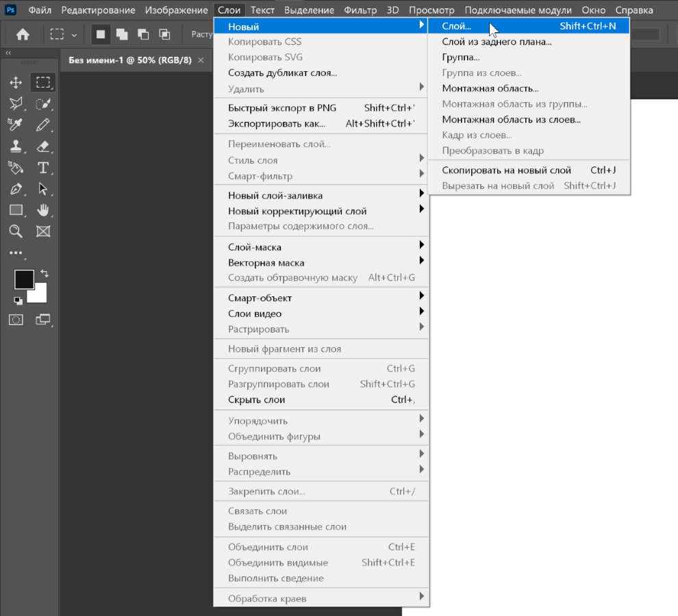
Task: Reset default foreground and background colors
Action: pos(18,300)
